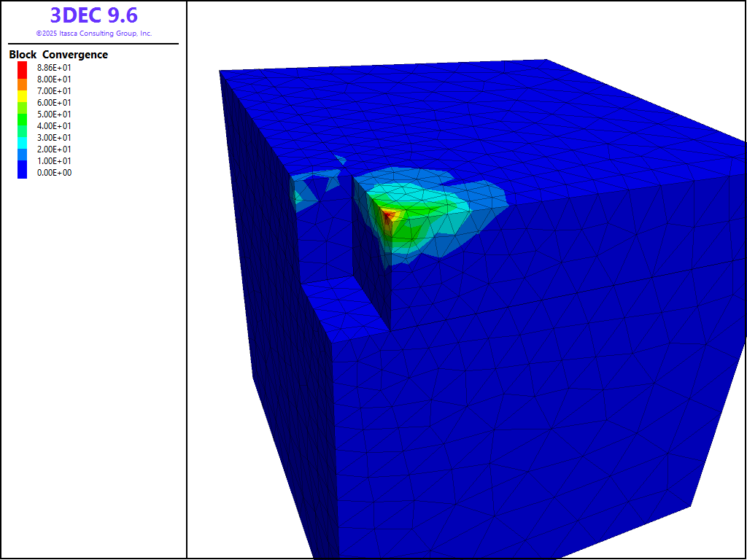Click the 1.00E+01 legend value
Viewport: 747px width, 560px height.
click(54, 160)
